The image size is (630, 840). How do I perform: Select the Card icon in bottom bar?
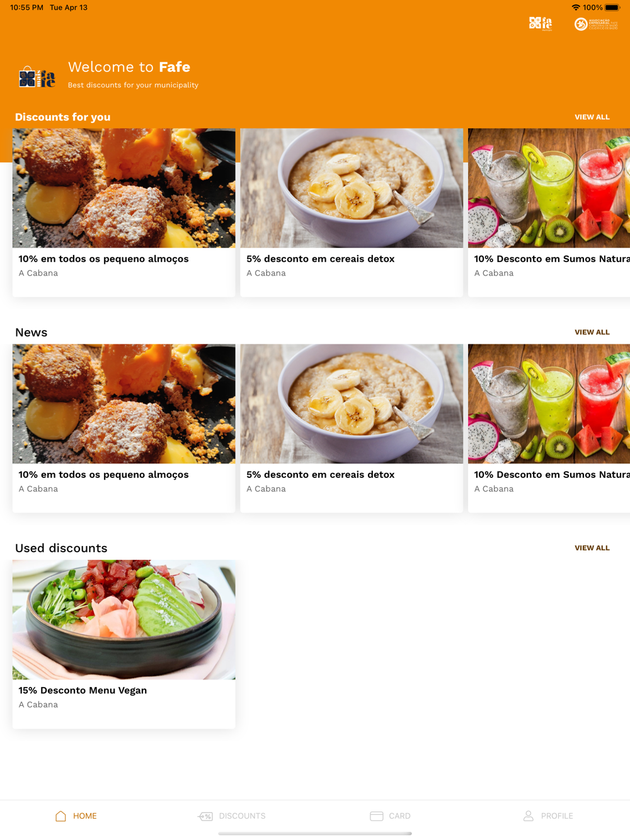377,816
